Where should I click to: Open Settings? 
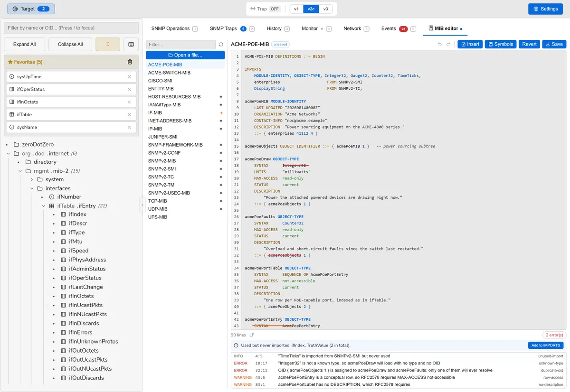click(x=545, y=9)
